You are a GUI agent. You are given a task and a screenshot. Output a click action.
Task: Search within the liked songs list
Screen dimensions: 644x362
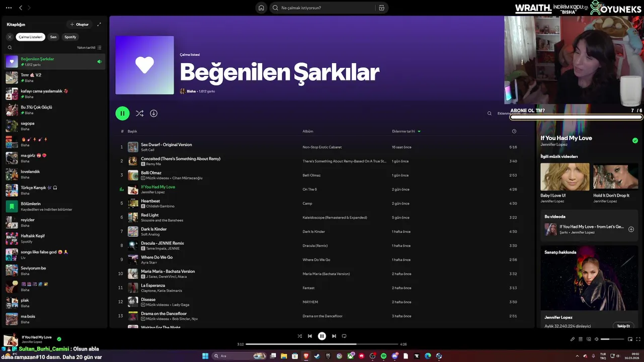tap(489, 113)
